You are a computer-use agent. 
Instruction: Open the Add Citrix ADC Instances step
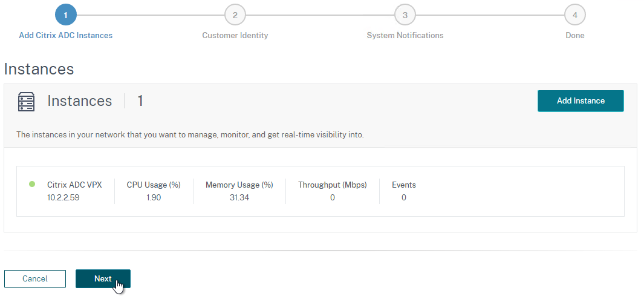[66, 35]
